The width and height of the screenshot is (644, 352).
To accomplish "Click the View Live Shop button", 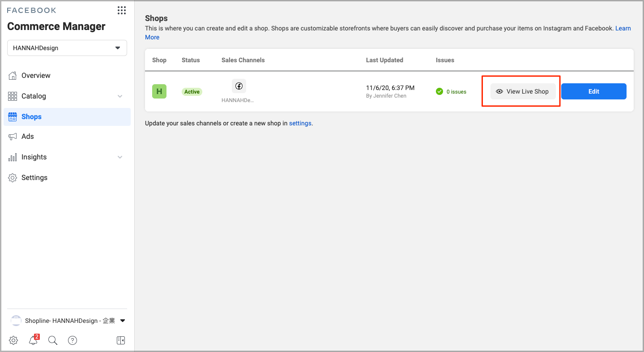I will 523,91.
